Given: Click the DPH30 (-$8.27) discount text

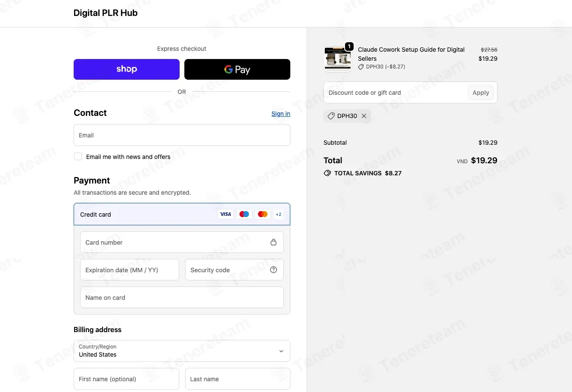Looking at the screenshot, I should pyautogui.click(x=385, y=67).
